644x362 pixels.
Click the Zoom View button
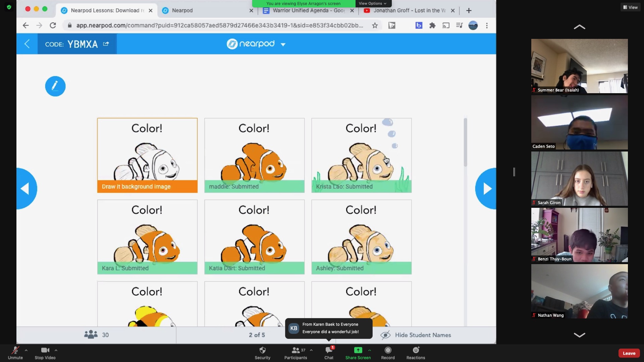click(x=630, y=7)
